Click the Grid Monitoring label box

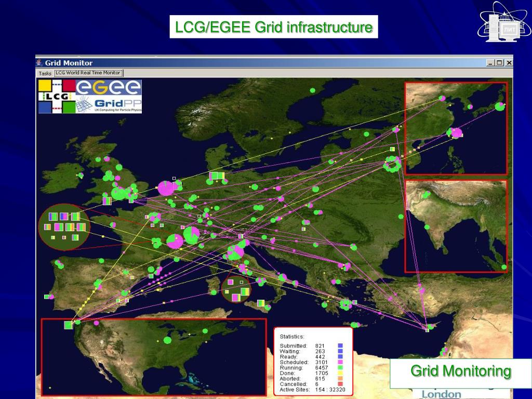coord(460,373)
